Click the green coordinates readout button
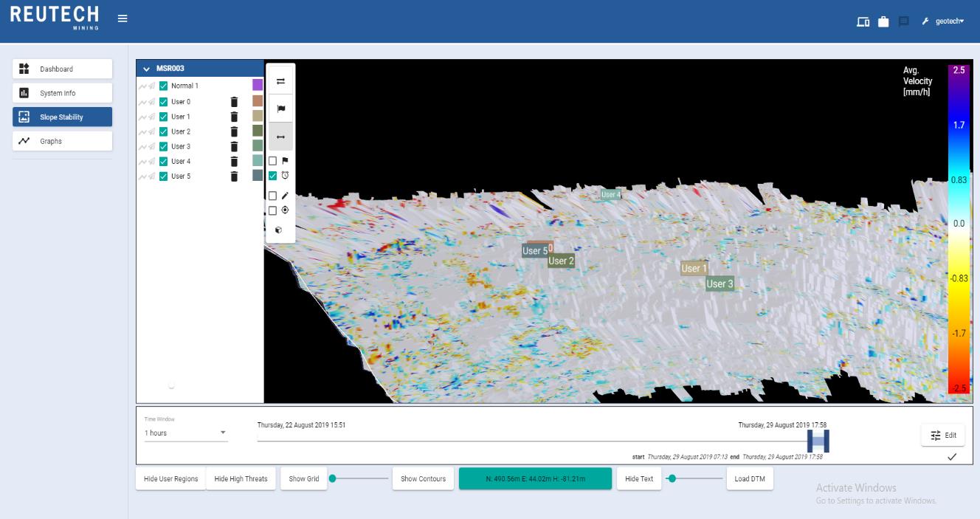 coord(535,478)
